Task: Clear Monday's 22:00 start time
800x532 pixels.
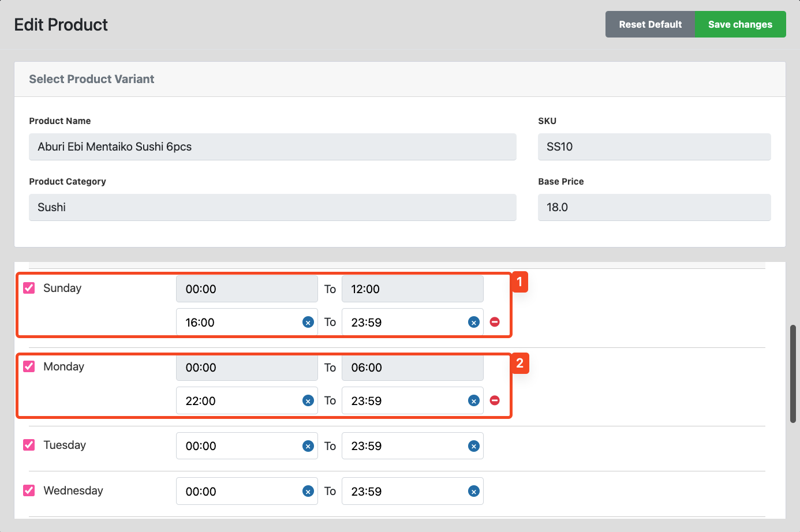Action: coord(308,401)
